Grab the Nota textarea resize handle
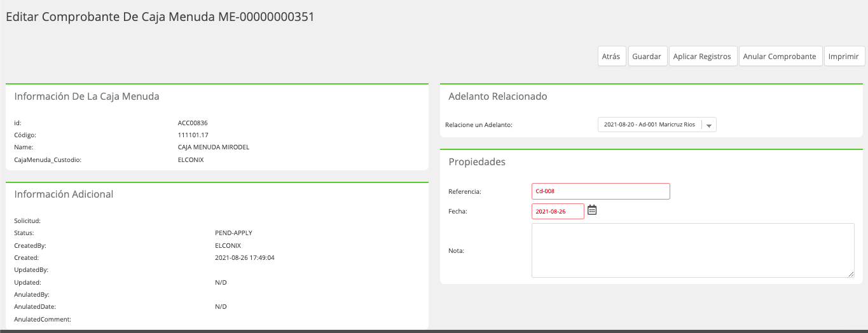868x333 pixels. point(851,274)
